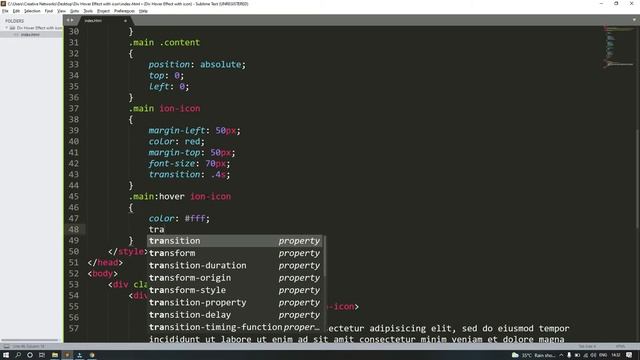
Task: Open Cortana from the taskbar
Action: click(x=30, y=355)
